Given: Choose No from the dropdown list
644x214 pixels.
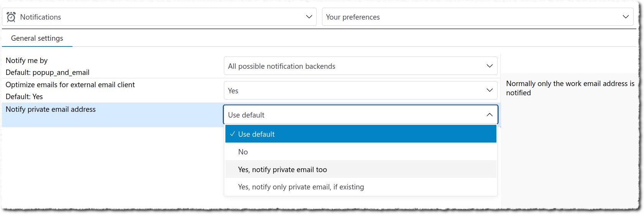Looking at the screenshot, I should tap(243, 152).
